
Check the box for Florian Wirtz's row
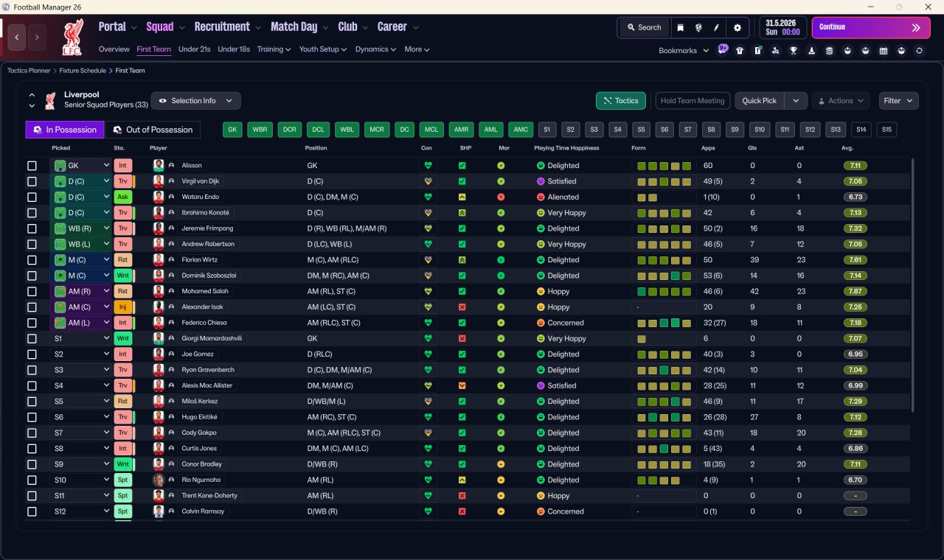click(32, 260)
